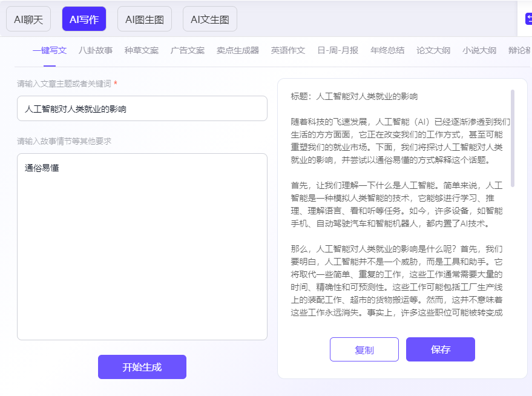Click the 开始生成 generate button

[142, 367]
